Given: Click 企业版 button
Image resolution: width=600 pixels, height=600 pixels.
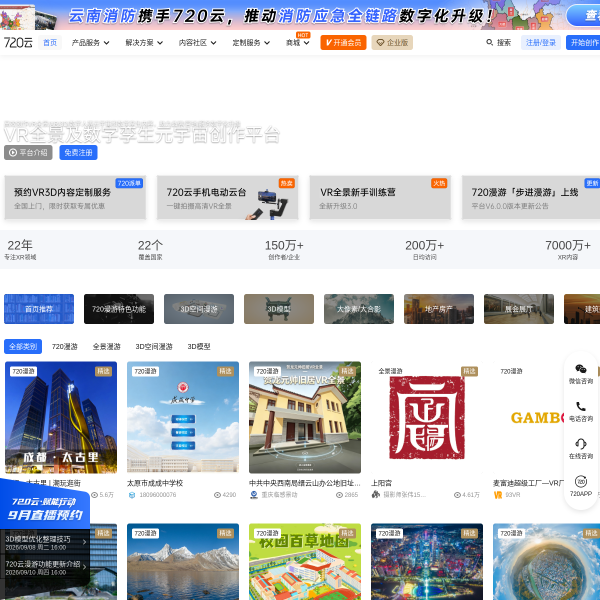Looking at the screenshot, I should [x=392, y=42].
